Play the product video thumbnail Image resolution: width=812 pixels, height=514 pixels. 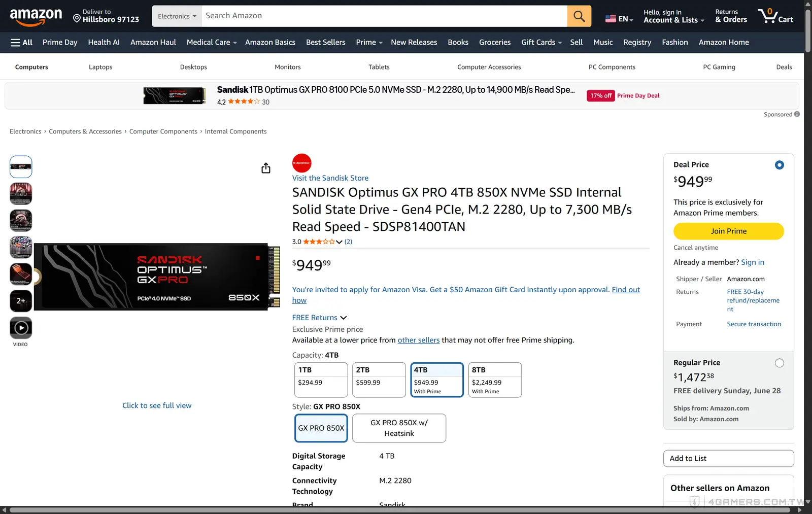pyautogui.click(x=21, y=328)
